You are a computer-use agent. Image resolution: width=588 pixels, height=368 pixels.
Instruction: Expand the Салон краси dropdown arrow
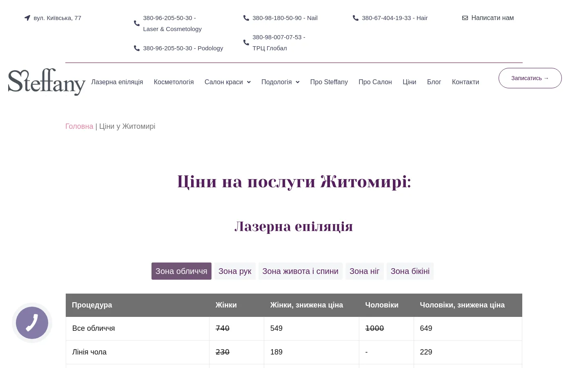(x=249, y=82)
